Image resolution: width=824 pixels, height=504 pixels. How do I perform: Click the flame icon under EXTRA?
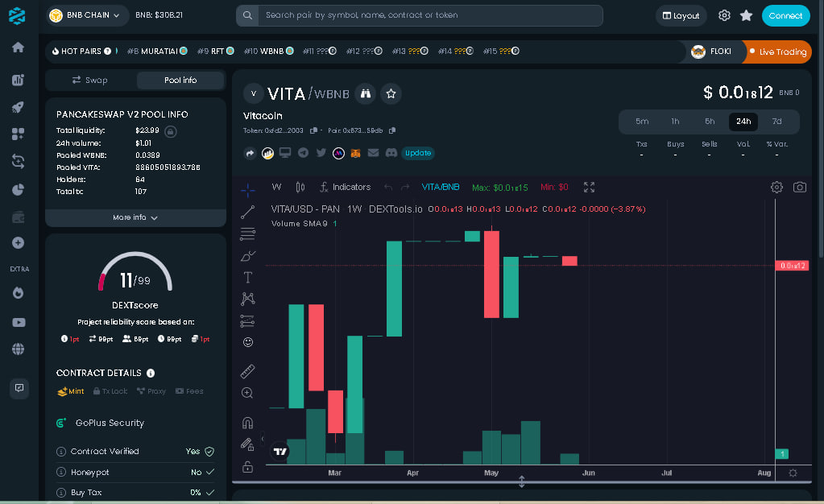point(18,293)
